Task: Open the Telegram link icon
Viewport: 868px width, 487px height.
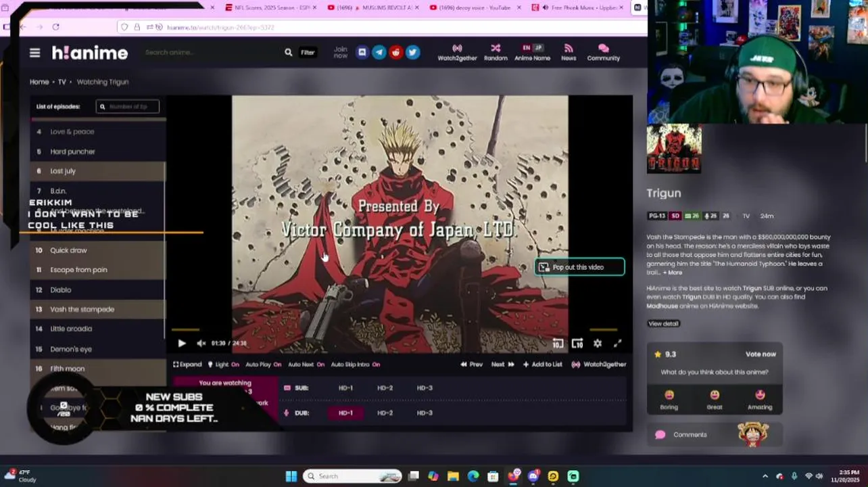Action: point(379,52)
